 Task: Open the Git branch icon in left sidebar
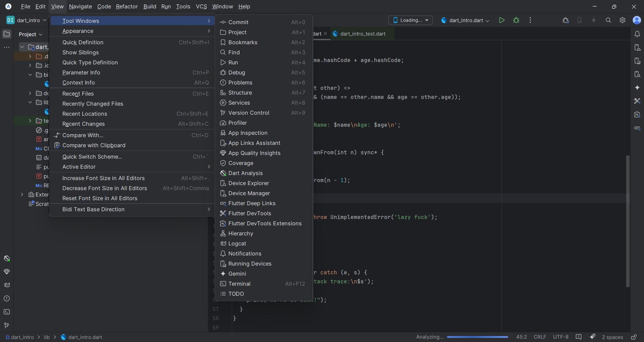(x=7, y=325)
